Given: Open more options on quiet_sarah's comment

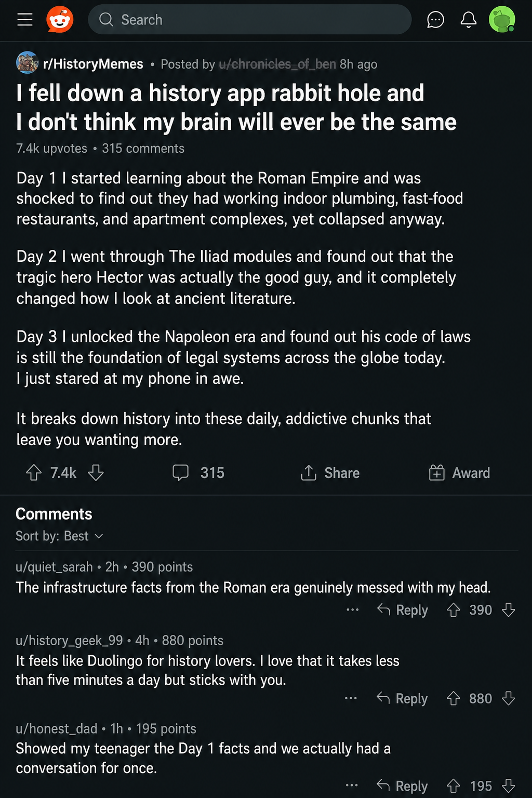Looking at the screenshot, I should 352,610.
